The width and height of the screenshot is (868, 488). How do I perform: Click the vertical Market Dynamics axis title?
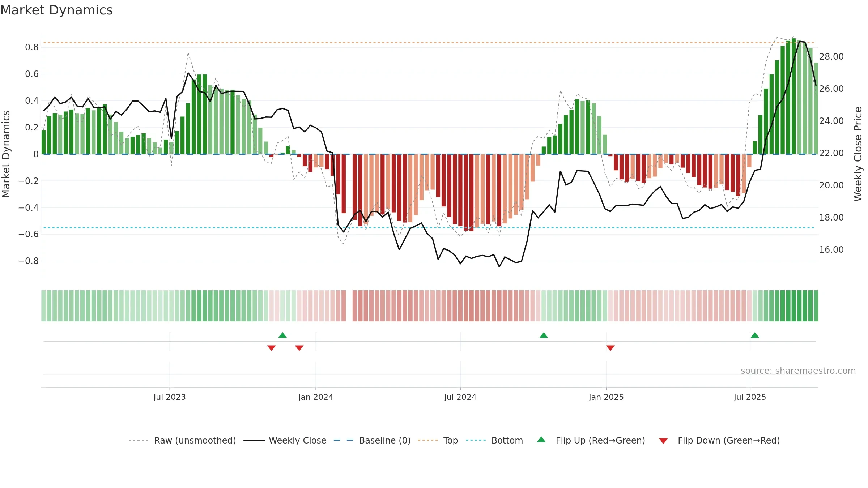[x=6, y=154]
